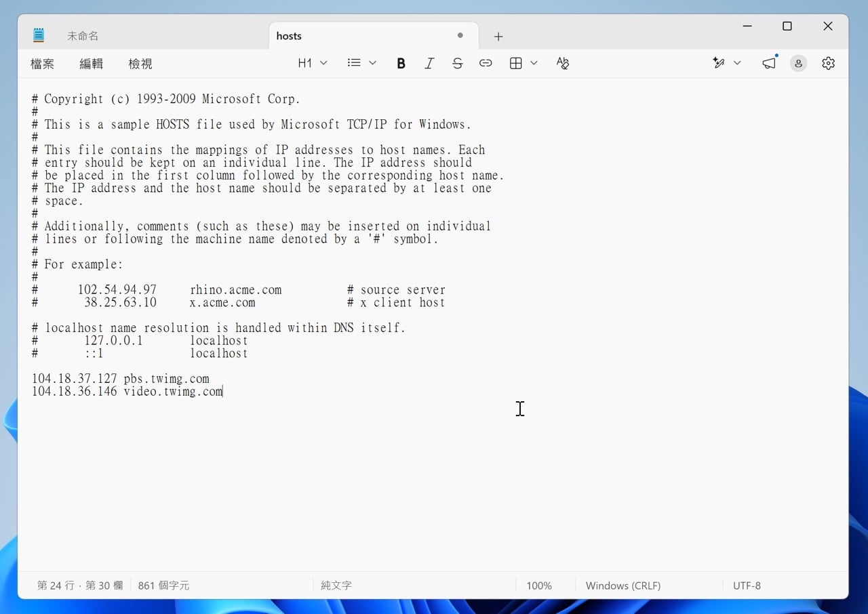The width and height of the screenshot is (868, 614).
Task: Click the '# space.' comment line
Action: coord(58,201)
